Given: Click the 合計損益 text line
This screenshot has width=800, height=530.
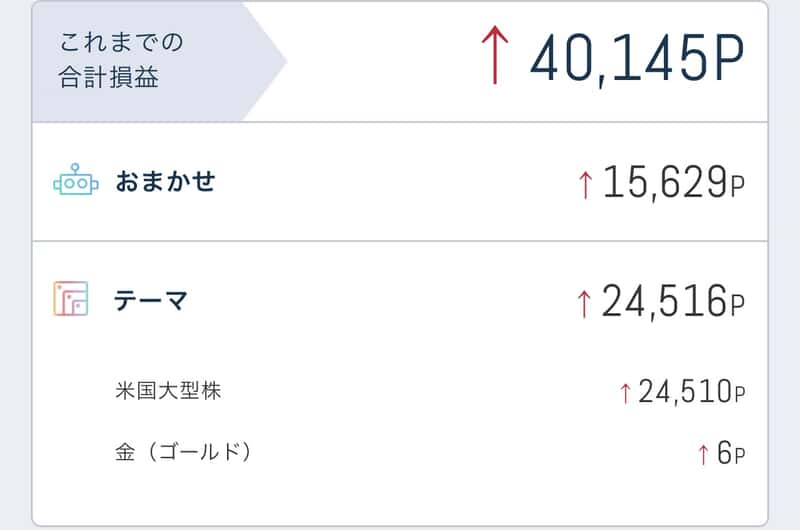Looking at the screenshot, I should pyautogui.click(x=109, y=78).
